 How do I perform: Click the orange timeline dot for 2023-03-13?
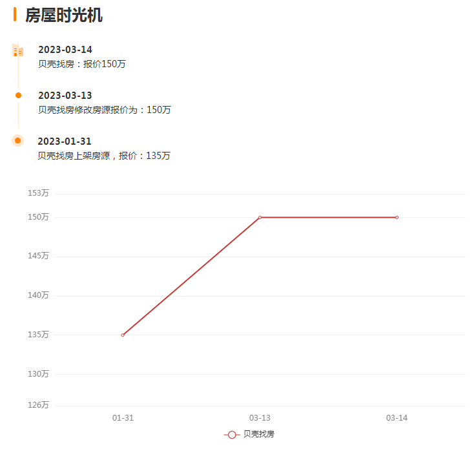coord(18,95)
